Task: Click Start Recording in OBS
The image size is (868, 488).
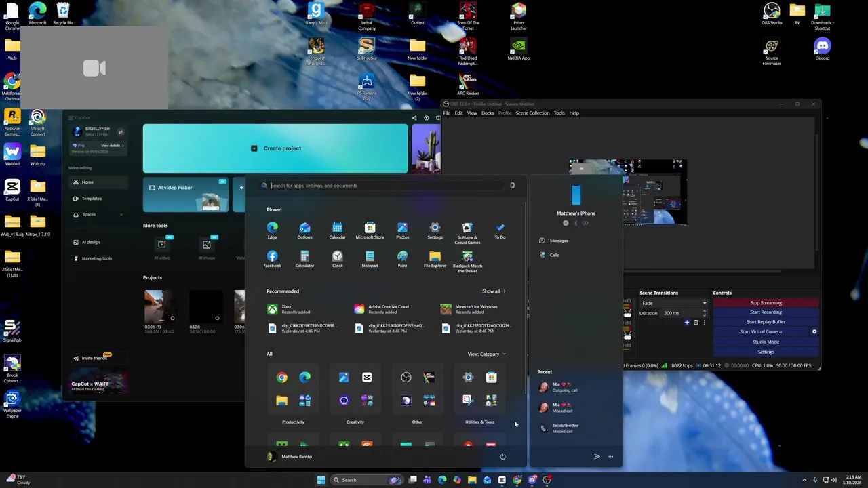Action: pyautogui.click(x=766, y=312)
